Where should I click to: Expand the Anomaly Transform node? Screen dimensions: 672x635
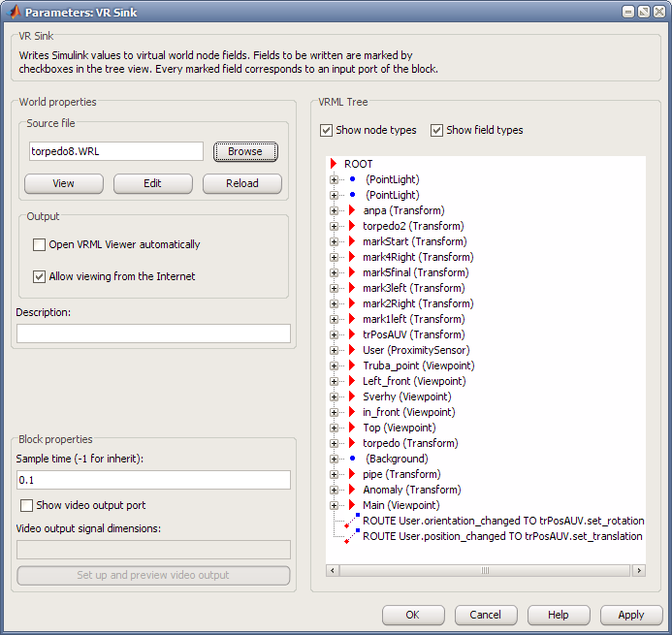pyautogui.click(x=334, y=490)
